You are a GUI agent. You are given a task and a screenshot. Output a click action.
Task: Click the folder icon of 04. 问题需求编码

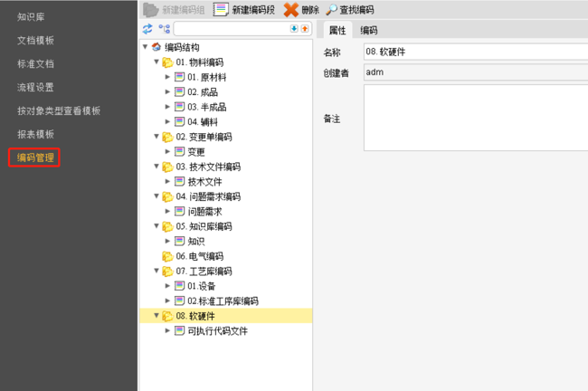tap(167, 196)
